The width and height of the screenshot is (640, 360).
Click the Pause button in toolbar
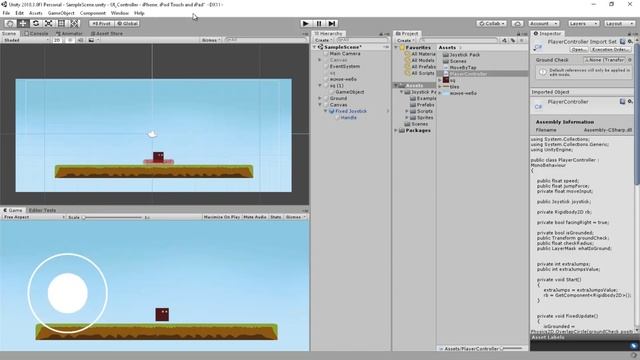coord(319,24)
